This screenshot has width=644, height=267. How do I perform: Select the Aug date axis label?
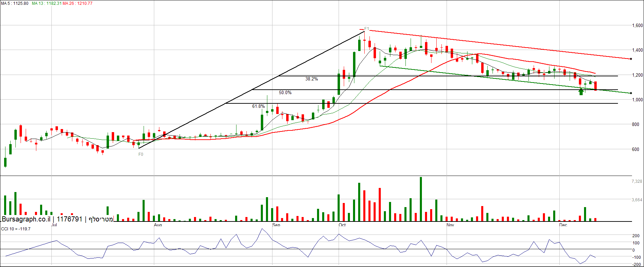158,225
